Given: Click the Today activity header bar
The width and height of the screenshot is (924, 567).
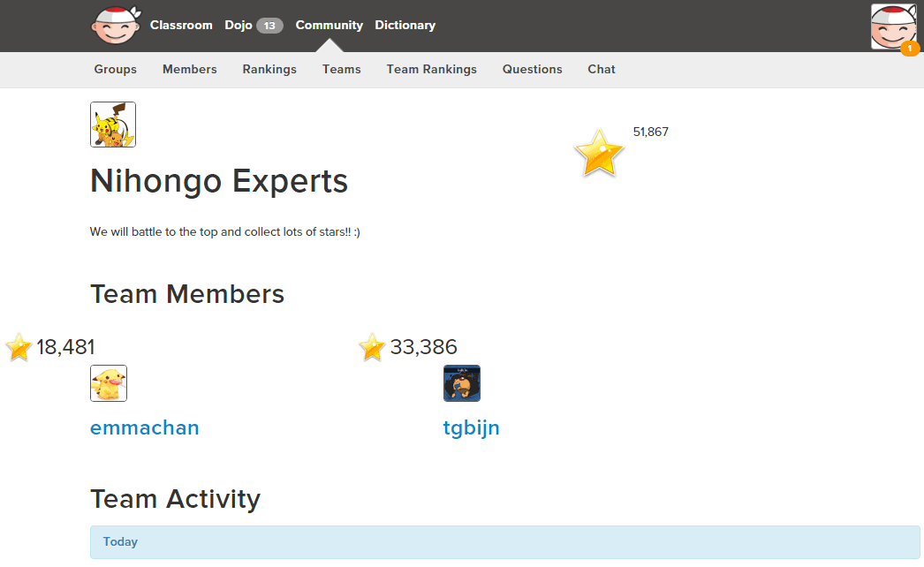Looking at the screenshot, I should pos(505,542).
